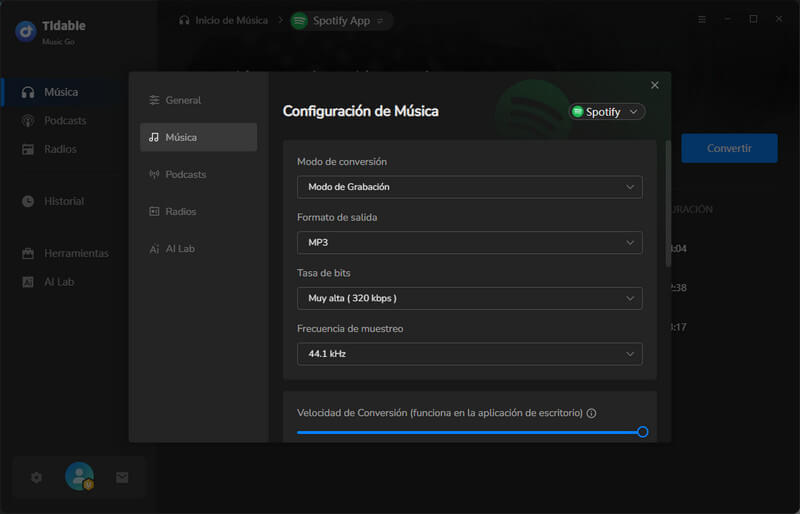Expand Formato de salida MP3 dropdown
The width and height of the screenshot is (800, 514).
(x=469, y=242)
